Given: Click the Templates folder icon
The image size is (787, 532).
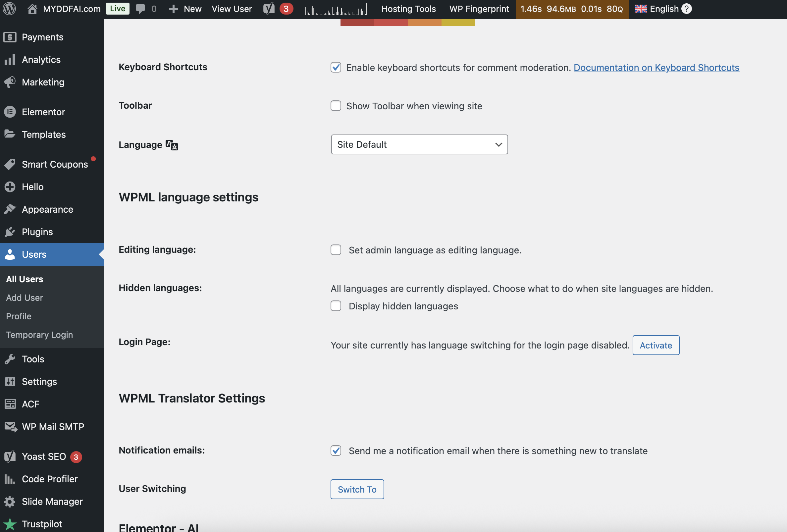Looking at the screenshot, I should pyautogui.click(x=10, y=134).
